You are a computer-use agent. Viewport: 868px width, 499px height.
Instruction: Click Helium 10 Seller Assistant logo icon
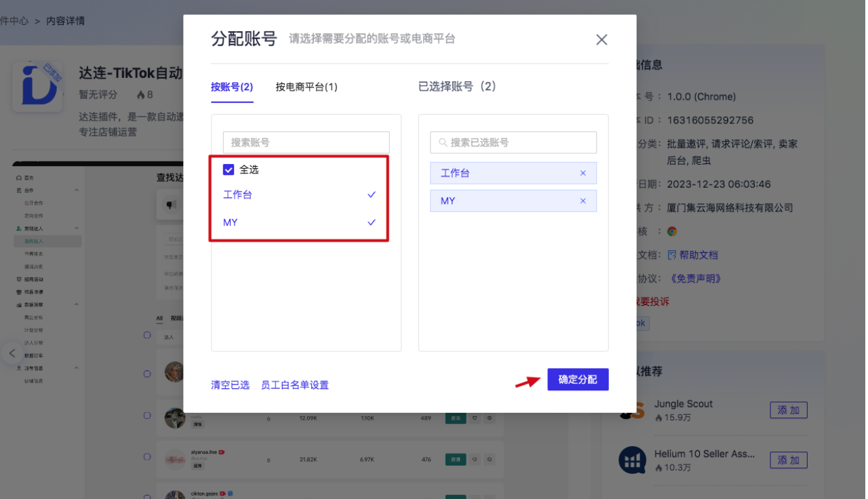pos(632,460)
